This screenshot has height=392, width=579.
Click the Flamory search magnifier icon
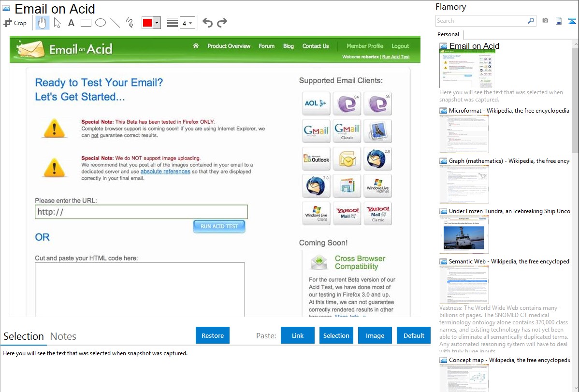point(531,21)
